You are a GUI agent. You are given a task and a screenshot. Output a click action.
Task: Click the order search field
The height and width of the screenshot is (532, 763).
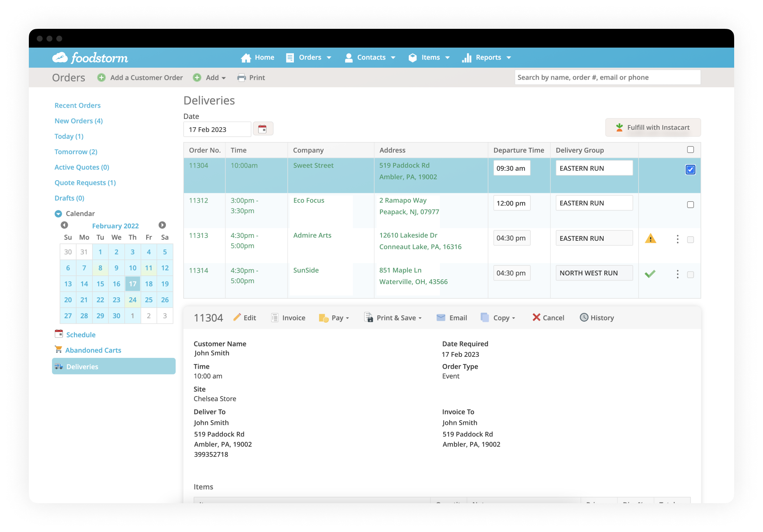coord(607,77)
